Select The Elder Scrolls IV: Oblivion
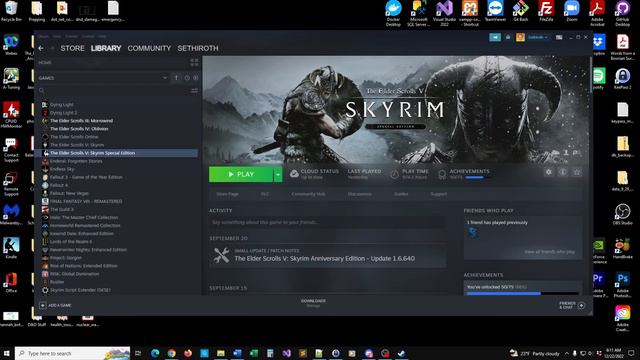Screen dimensions: 640x360 click(79, 129)
